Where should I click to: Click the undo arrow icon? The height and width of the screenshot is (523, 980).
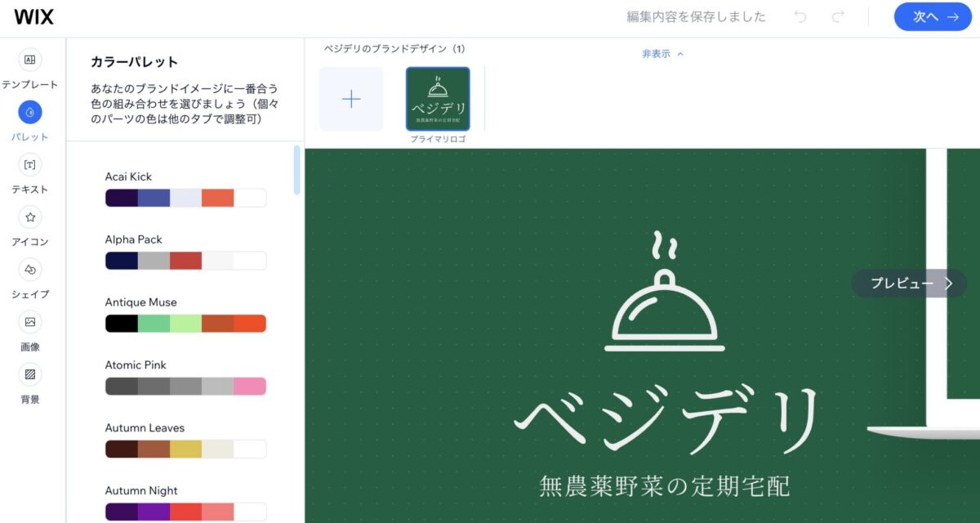pos(800,16)
